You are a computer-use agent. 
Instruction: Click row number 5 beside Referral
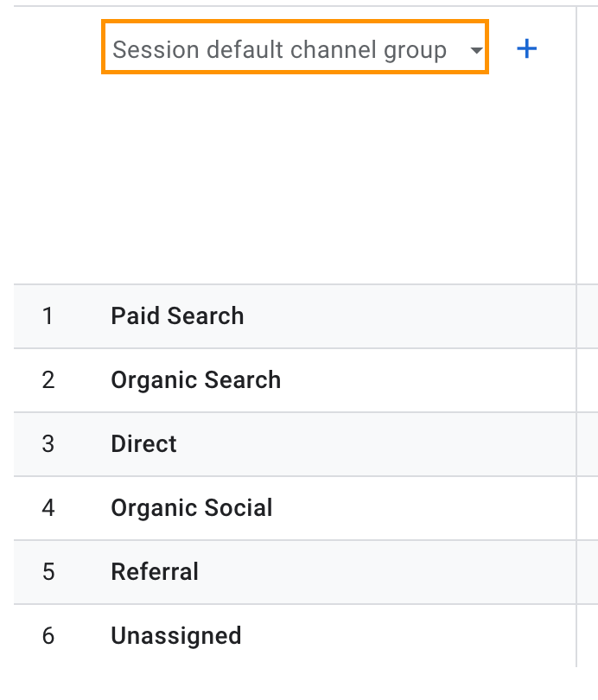[48, 572]
